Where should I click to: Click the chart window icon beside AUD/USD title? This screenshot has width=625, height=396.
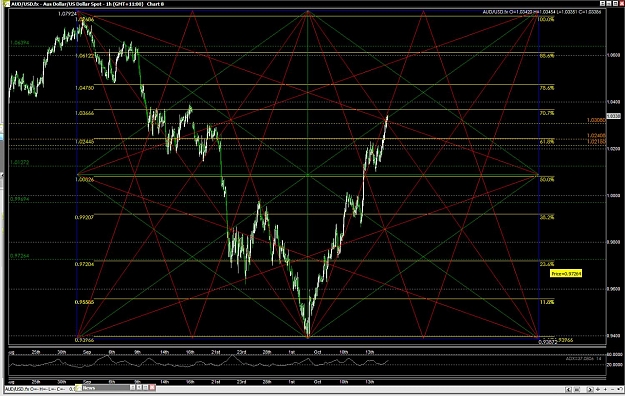(x=6, y=4)
